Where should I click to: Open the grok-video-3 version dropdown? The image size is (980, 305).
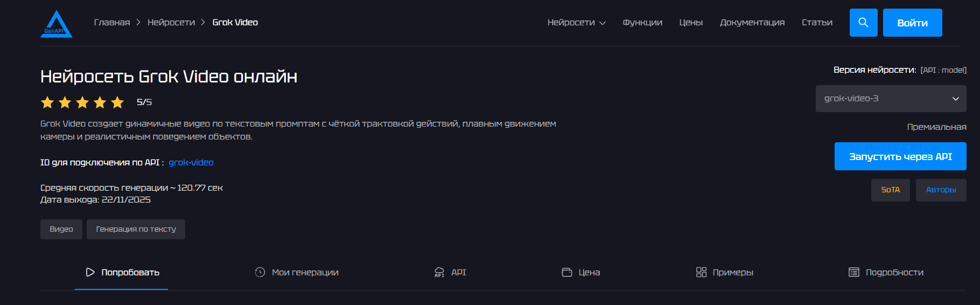coord(891,99)
